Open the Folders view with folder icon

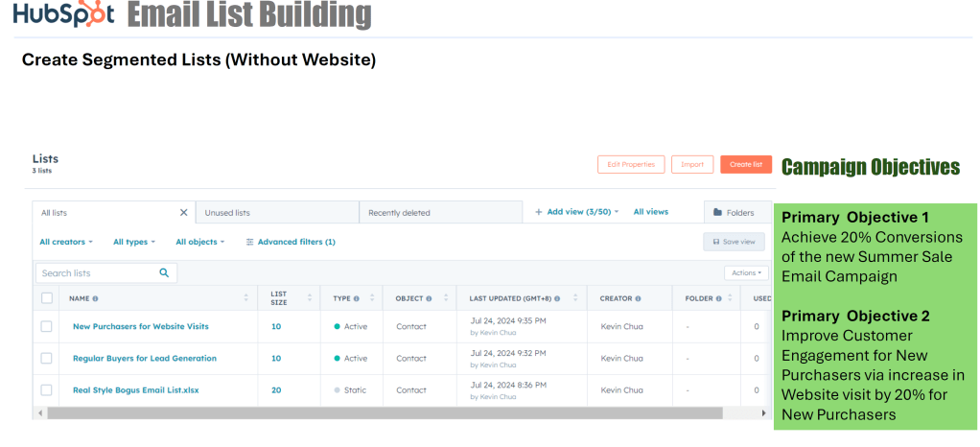(x=734, y=212)
